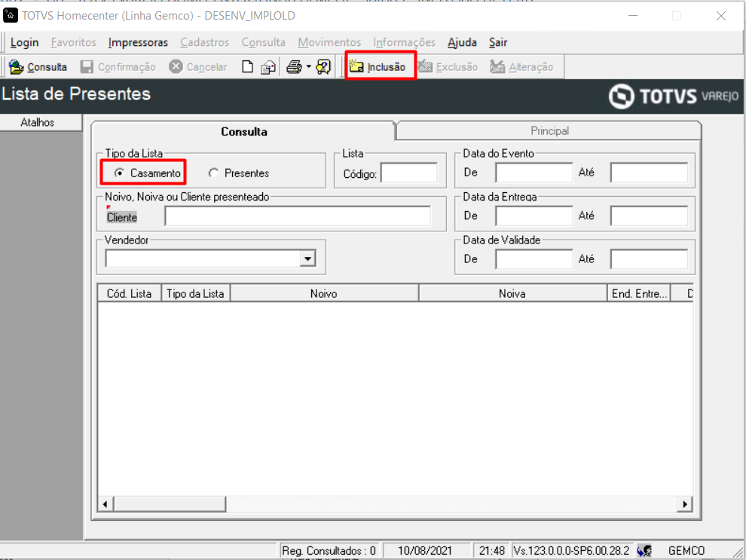746x560 pixels.
Task: Click Data do Evento De field
Action: [534, 173]
